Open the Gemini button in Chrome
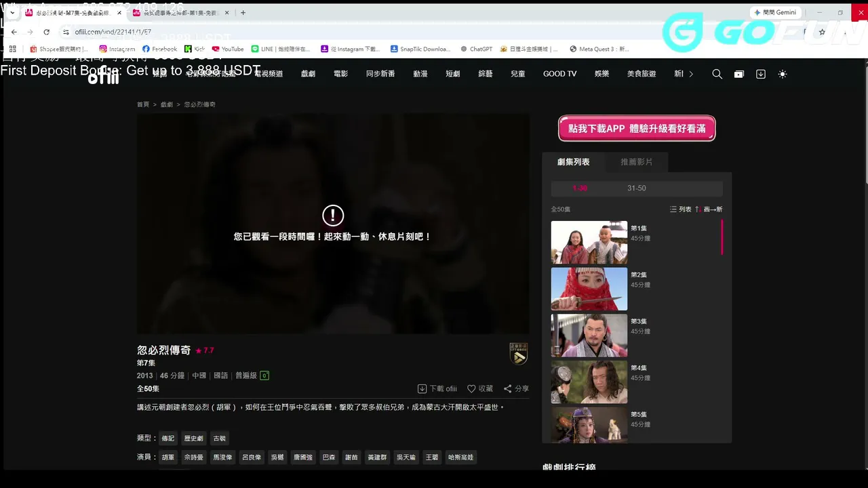868x488 pixels. (x=776, y=12)
